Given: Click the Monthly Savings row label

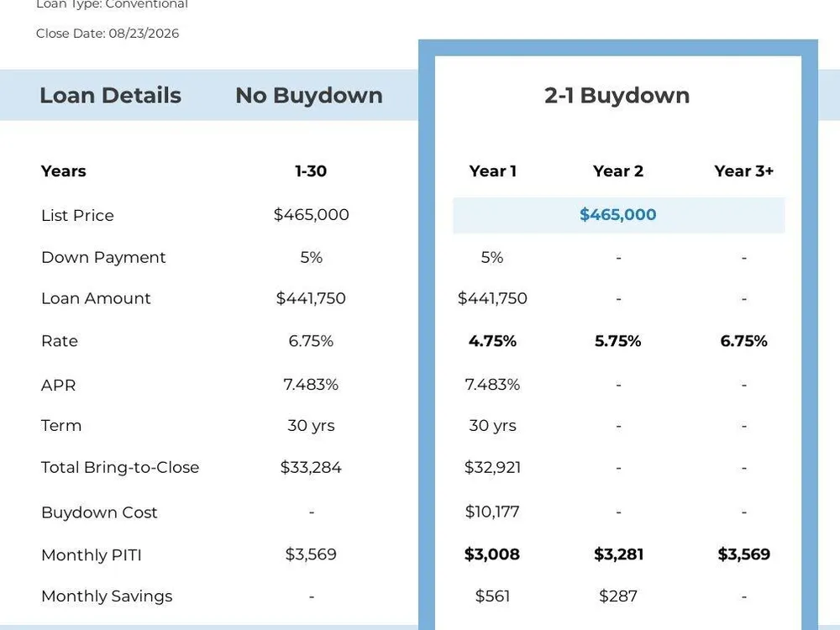Looking at the screenshot, I should tap(107, 596).
